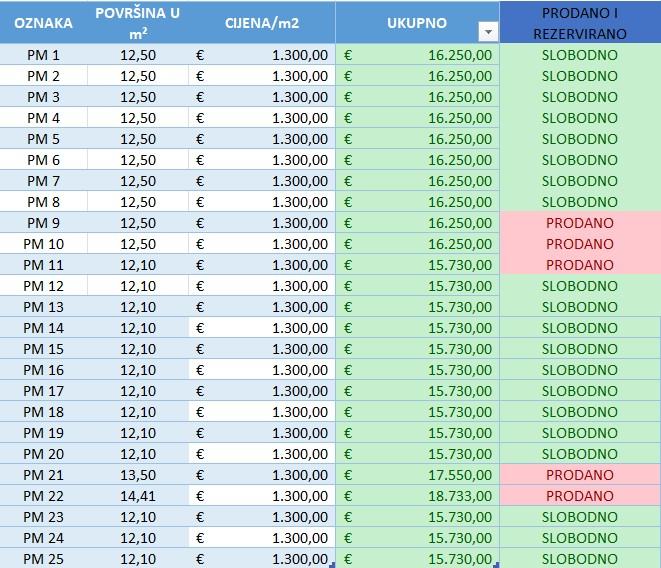Select the cell labeled PM 17
Image resolution: width=661 pixels, height=568 pixels.
point(43,391)
